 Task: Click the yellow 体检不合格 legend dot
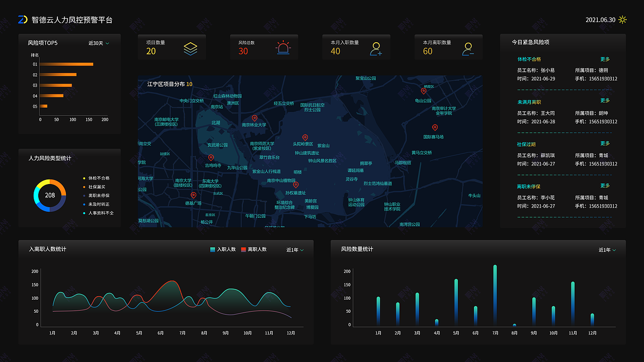pyautogui.click(x=84, y=178)
